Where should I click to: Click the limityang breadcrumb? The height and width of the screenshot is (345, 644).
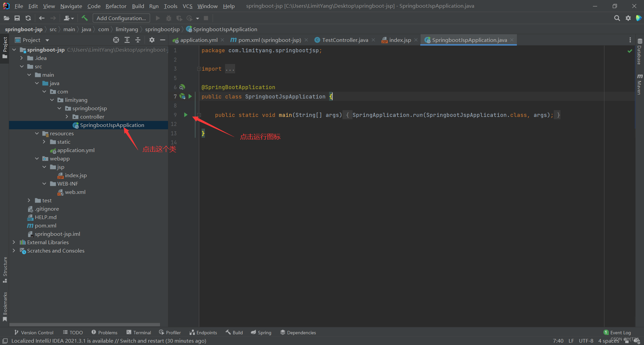(127, 29)
